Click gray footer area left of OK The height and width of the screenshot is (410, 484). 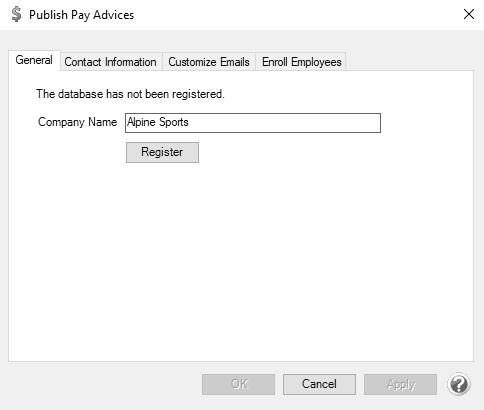103,384
